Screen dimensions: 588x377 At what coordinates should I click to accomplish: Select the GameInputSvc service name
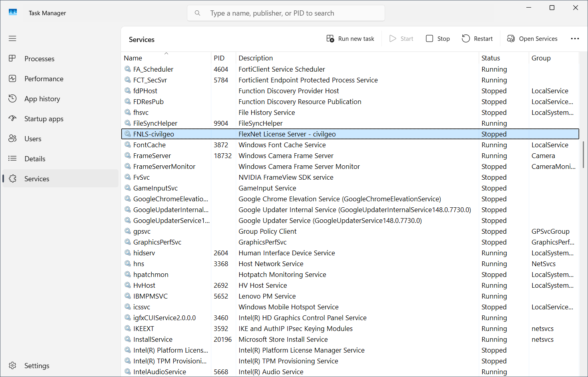click(x=156, y=188)
